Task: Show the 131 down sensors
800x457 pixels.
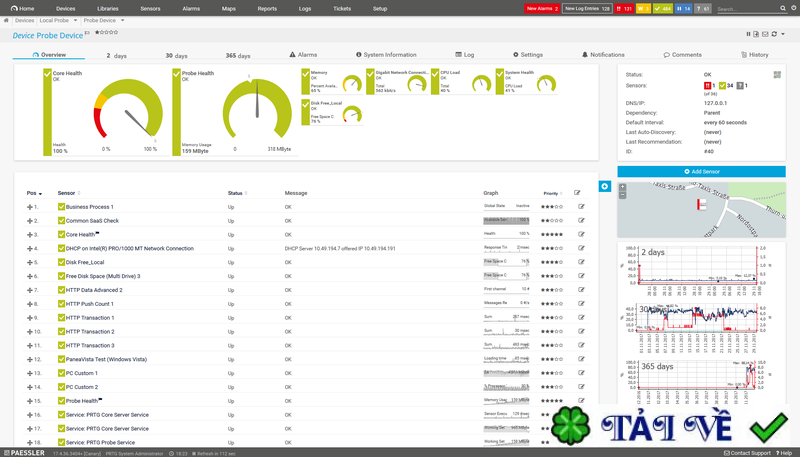Action: pos(624,9)
